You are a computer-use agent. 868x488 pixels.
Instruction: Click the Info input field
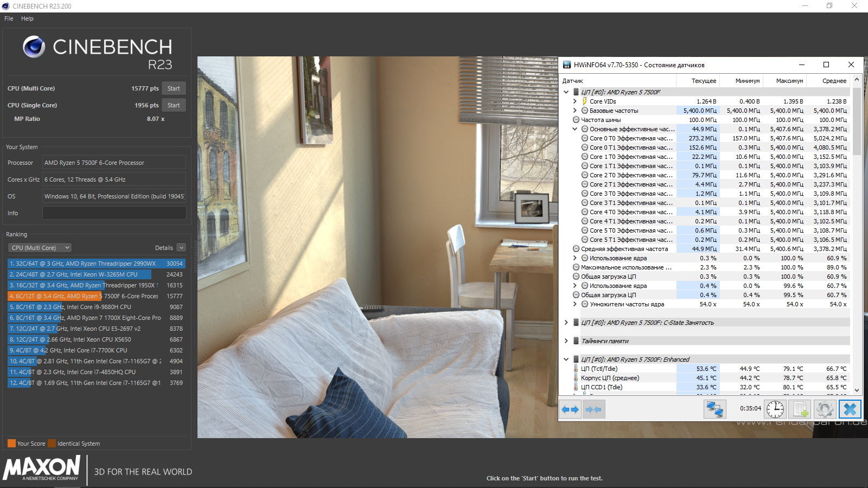[x=114, y=213]
